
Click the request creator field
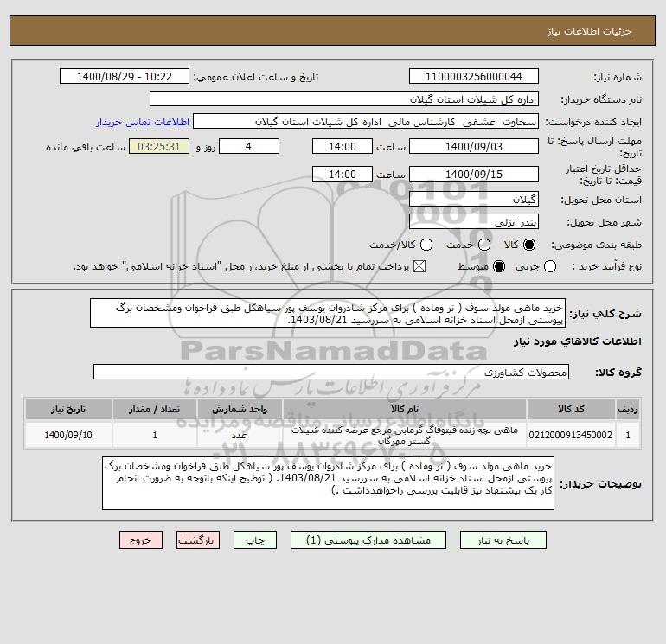tap(366, 122)
